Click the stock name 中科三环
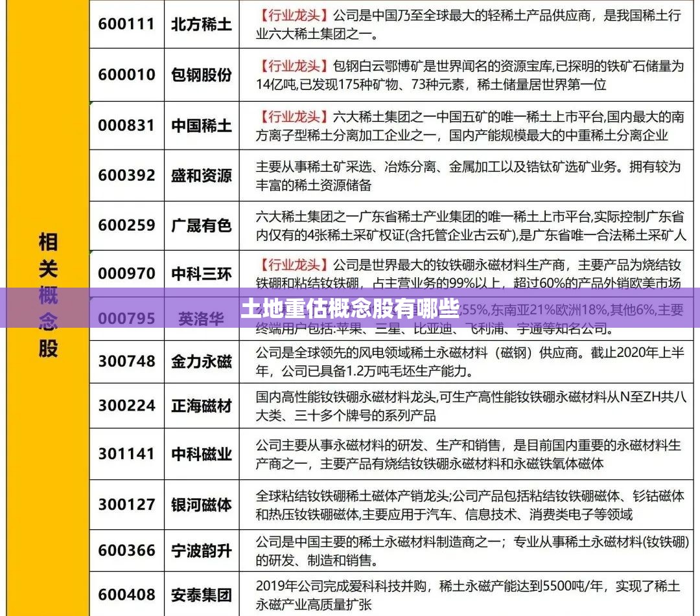This screenshot has height=616, width=700. tap(202, 273)
